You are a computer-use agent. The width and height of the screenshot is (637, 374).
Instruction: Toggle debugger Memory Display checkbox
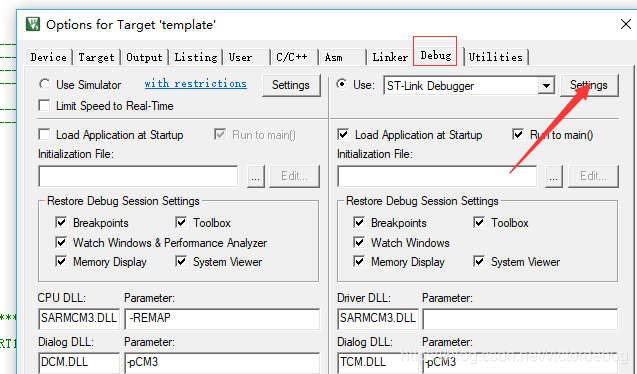[x=359, y=262]
